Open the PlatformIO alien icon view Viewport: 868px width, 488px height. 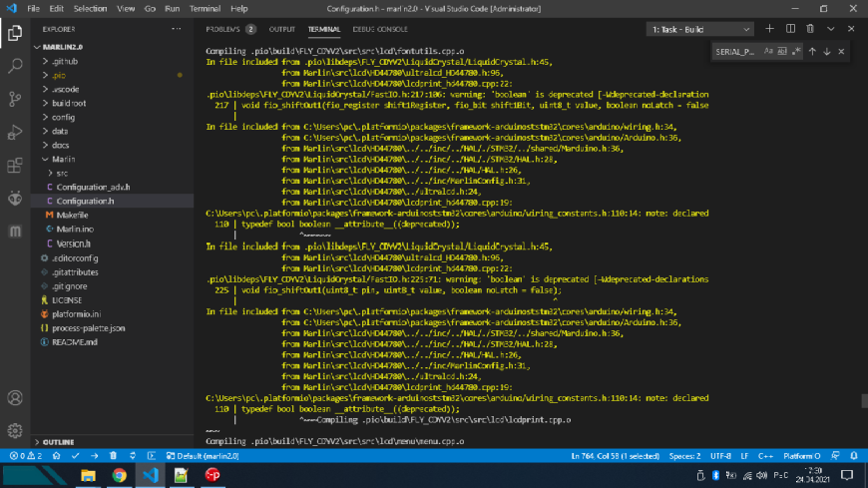(x=15, y=198)
